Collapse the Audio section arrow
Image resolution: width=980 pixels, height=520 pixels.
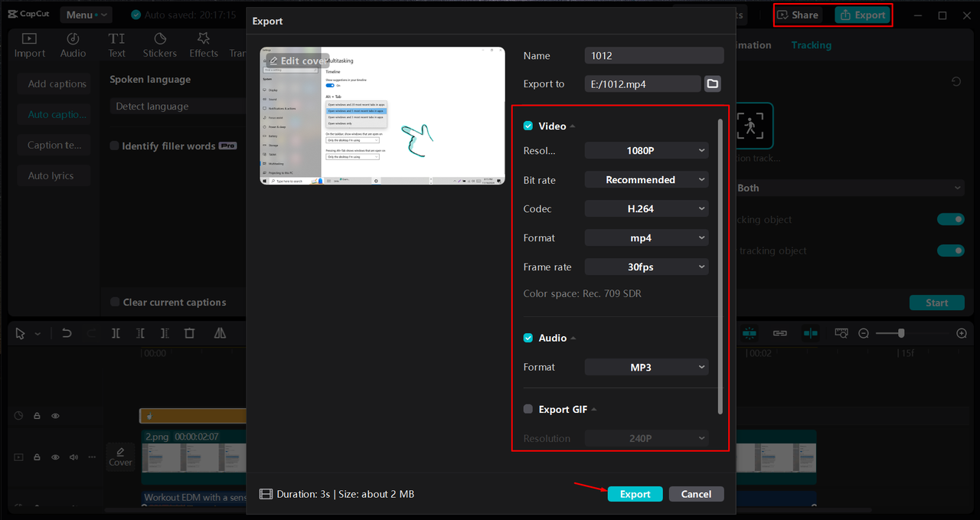(x=573, y=338)
